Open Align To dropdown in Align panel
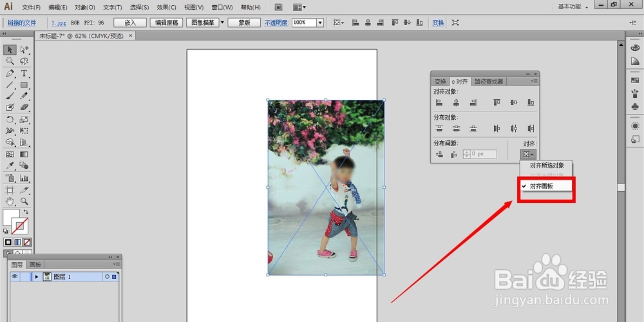This screenshot has width=644, height=322. pos(528,155)
